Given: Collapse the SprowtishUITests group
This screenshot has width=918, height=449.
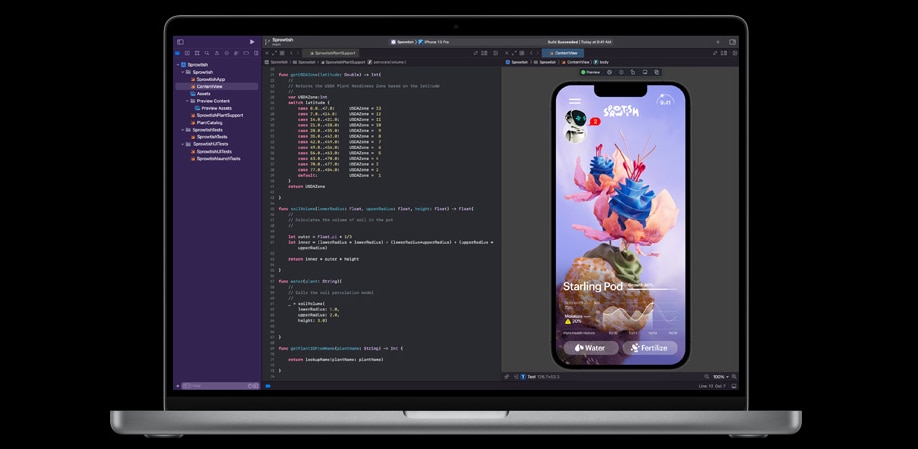Looking at the screenshot, I should click(x=183, y=144).
